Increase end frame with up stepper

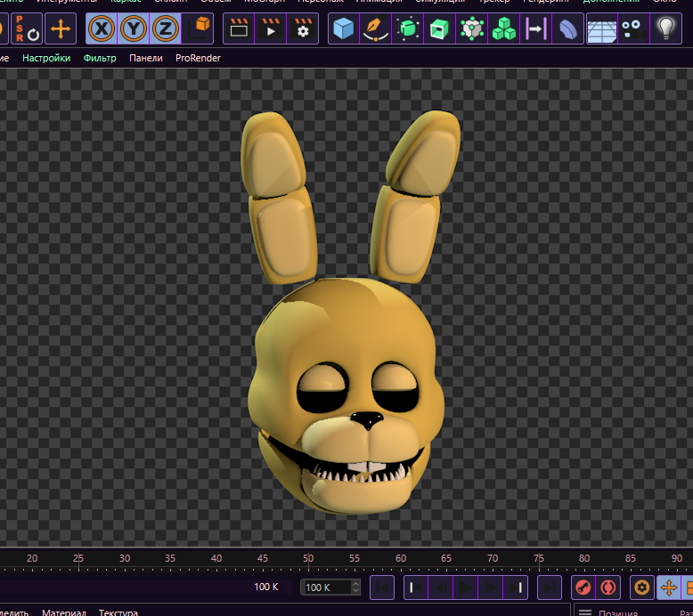coord(355,583)
